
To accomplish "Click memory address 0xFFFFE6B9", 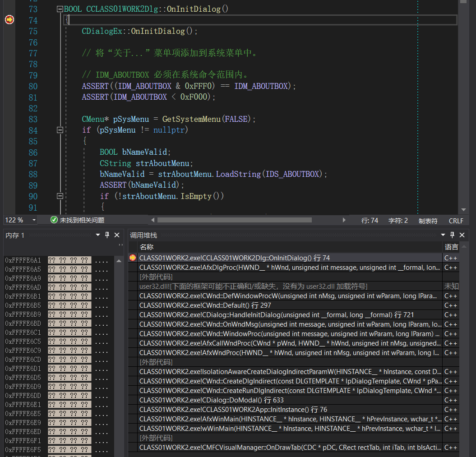I will [x=23, y=314].
